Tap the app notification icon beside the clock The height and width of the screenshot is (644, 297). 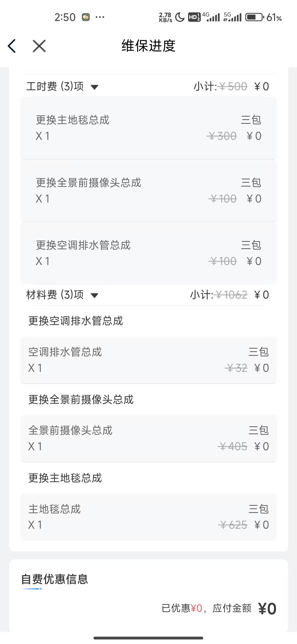pyautogui.click(x=86, y=17)
